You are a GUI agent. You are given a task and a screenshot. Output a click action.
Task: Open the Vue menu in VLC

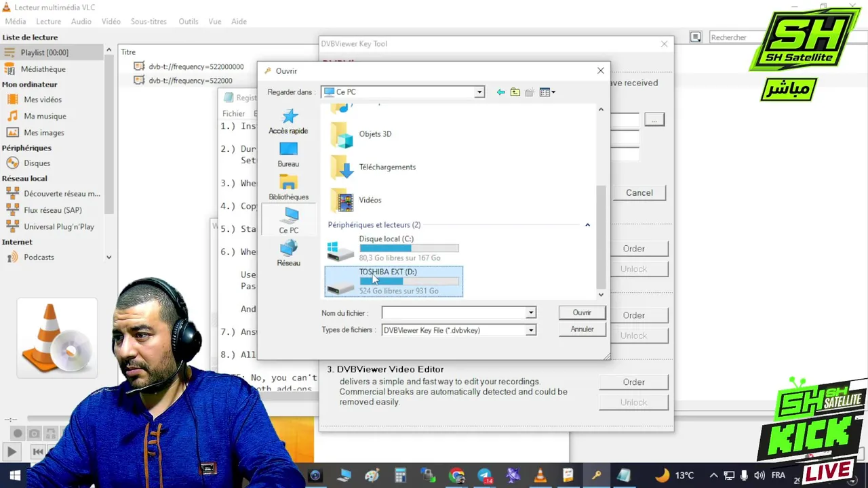(215, 22)
